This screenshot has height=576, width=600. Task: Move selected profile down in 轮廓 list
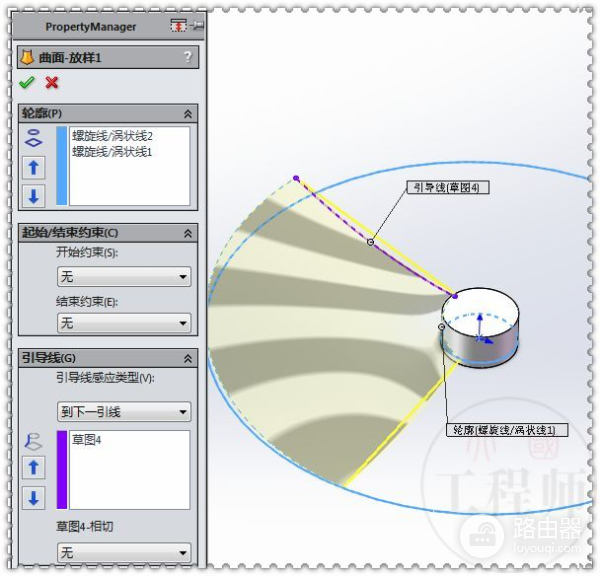(34, 196)
